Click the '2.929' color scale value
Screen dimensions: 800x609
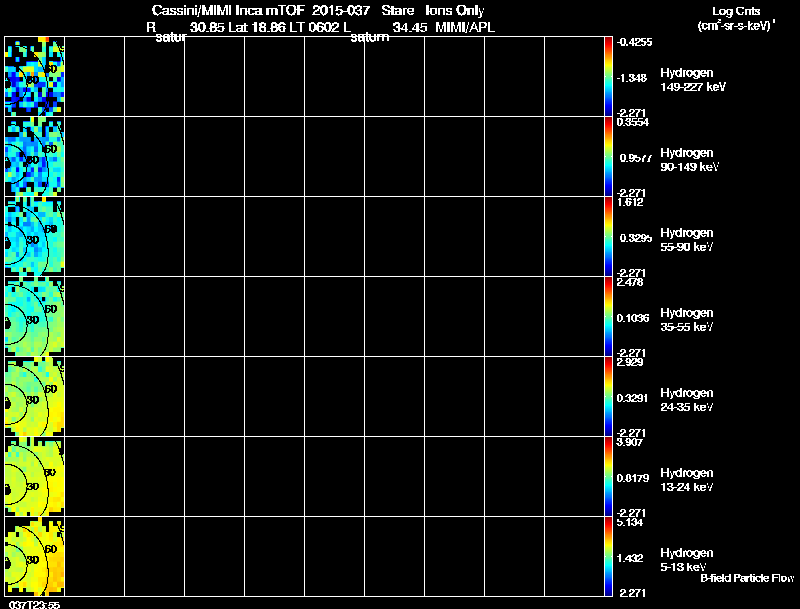(x=630, y=363)
